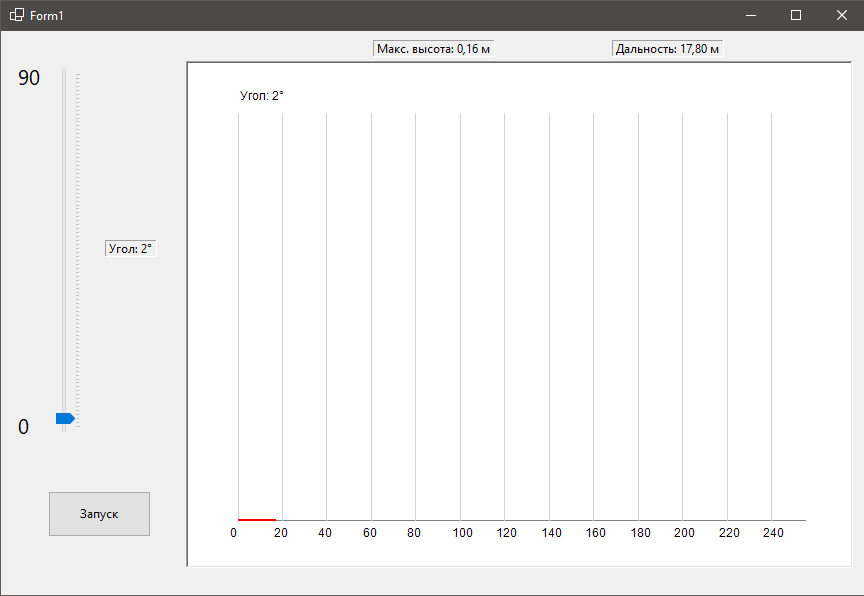Click axis value 120 on chart
The height and width of the screenshot is (596, 864).
[506, 533]
